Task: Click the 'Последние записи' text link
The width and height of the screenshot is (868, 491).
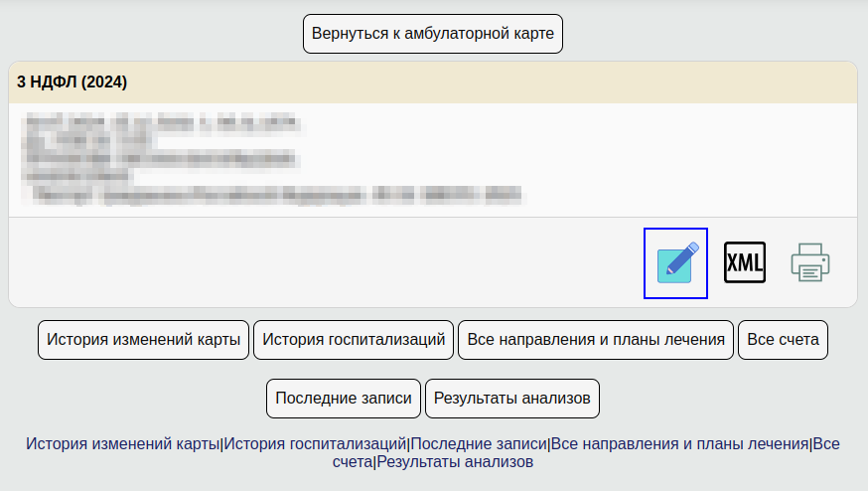Action: (479, 444)
